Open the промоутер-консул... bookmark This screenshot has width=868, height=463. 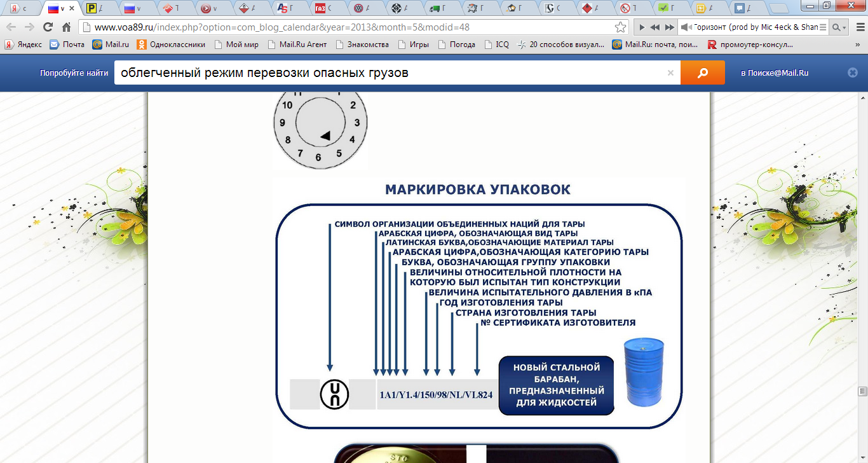(750, 45)
